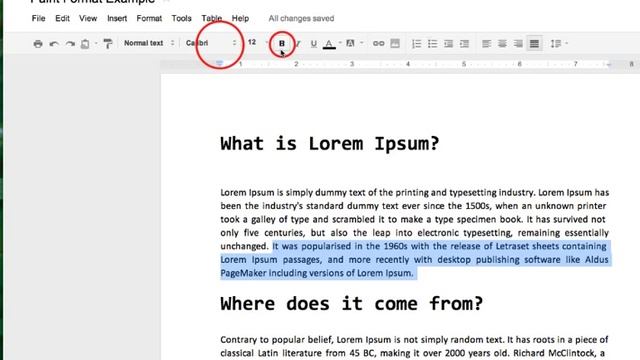This screenshot has height=360, width=640.
Task: Toggle justified alignment
Action: coord(534,43)
